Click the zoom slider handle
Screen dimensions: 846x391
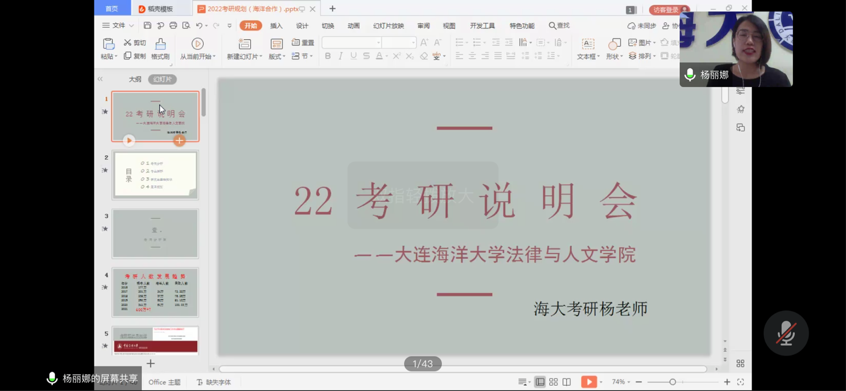[672, 382]
